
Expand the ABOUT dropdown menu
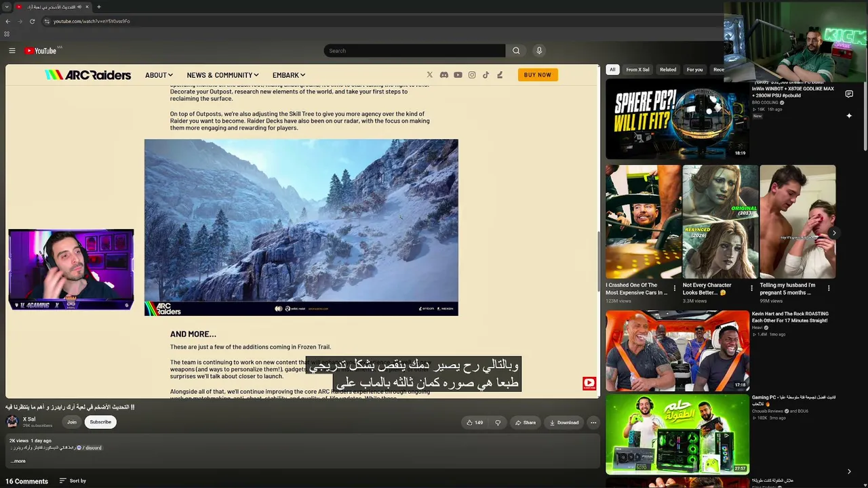(159, 75)
